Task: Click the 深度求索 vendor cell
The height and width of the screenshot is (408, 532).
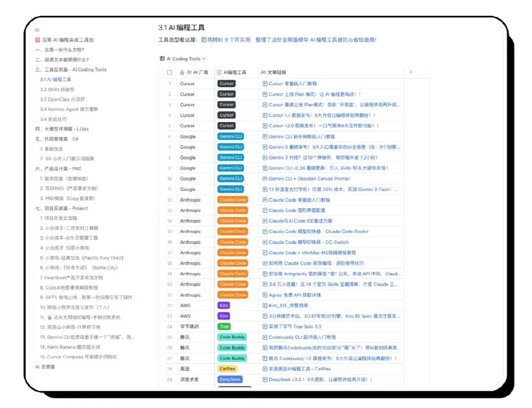Action: [189, 379]
